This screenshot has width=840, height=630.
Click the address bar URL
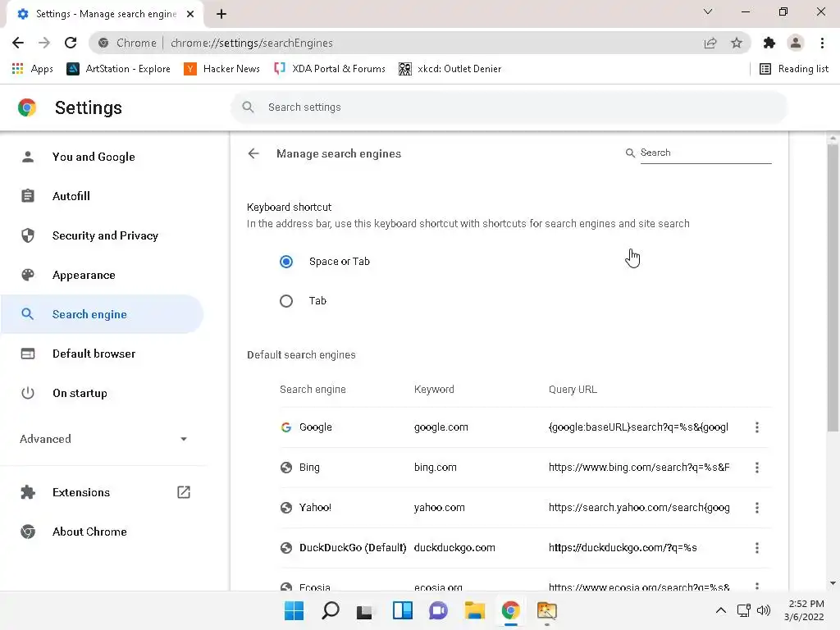pos(252,43)
